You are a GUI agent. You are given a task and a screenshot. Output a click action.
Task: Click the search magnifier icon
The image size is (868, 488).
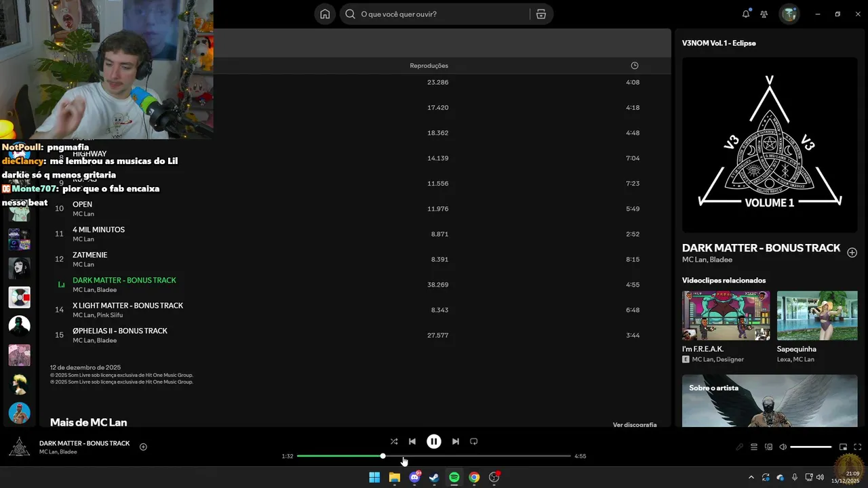(350, 14)
